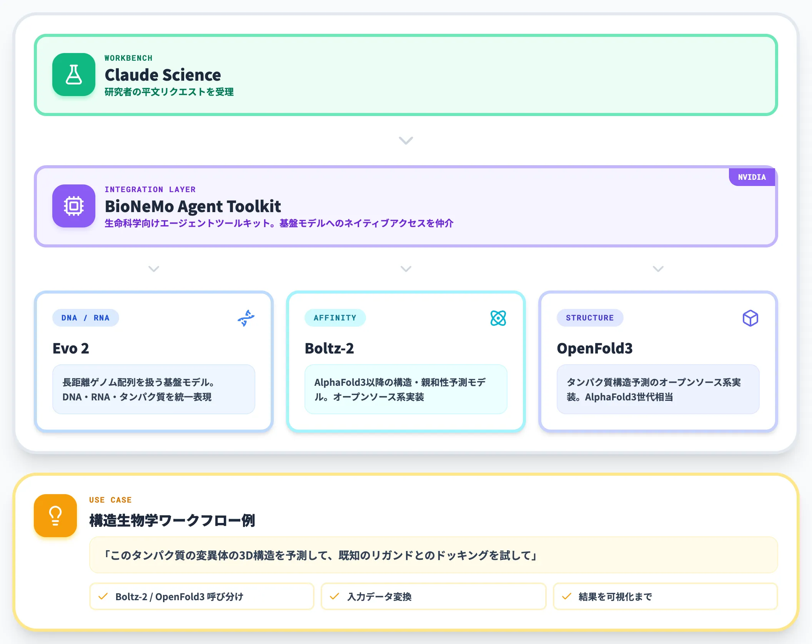The height and width of the screenshot is (644, 812).
Task: Click the atom icon in Boltz-2 card
Action: pyautogui.click(x=498, y=318)
